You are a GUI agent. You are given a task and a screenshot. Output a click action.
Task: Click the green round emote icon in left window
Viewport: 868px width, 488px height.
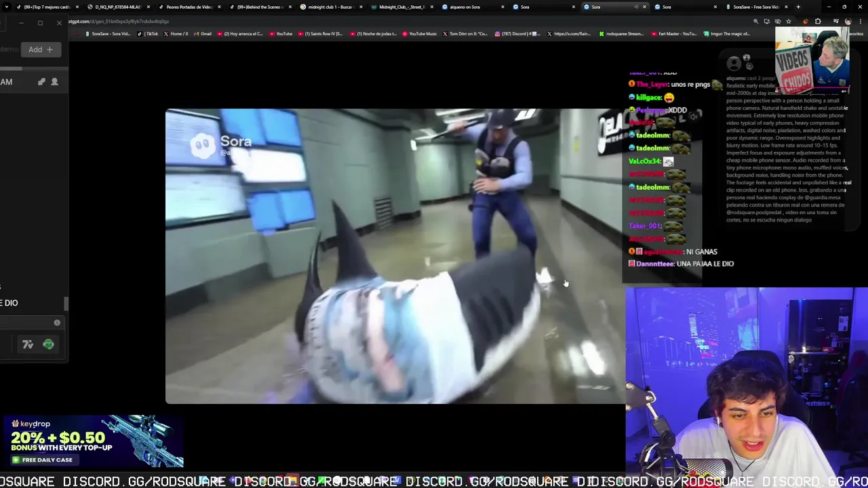pos(48,344)
